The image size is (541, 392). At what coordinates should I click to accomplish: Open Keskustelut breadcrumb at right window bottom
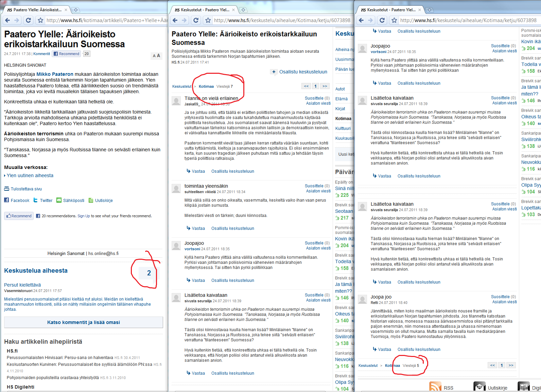[x=368, y=365]
